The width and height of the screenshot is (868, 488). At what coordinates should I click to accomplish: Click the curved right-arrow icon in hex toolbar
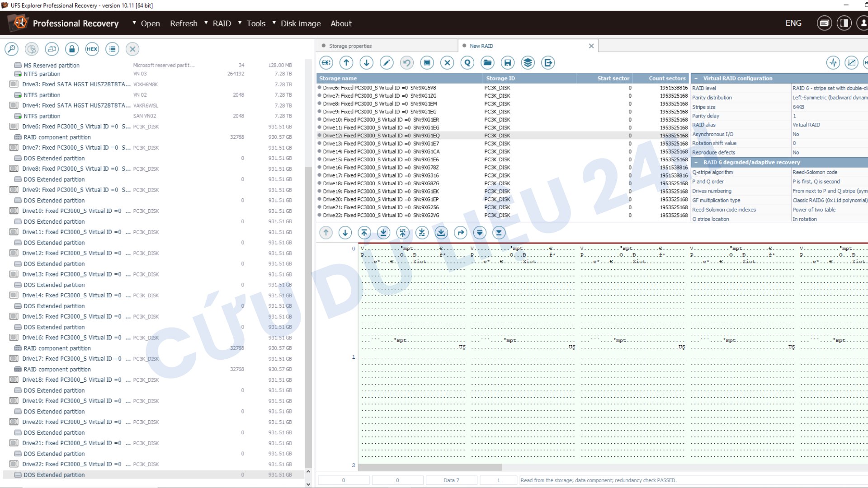pos(460,233)
